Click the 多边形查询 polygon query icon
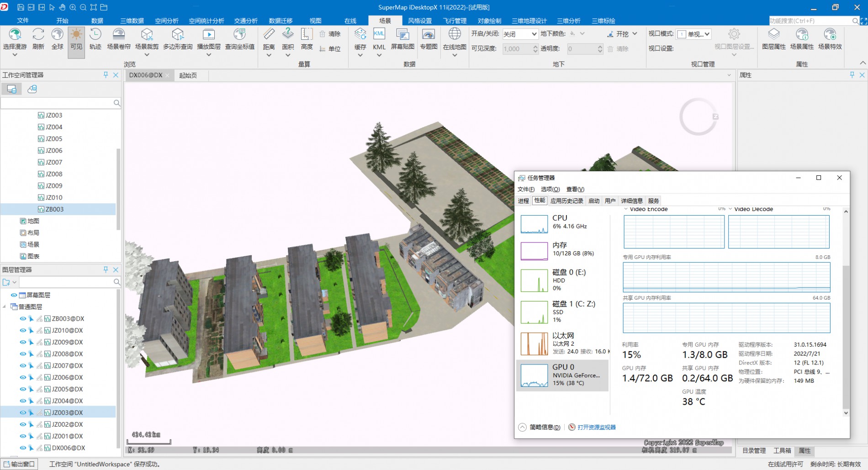 tap(178, 35)
